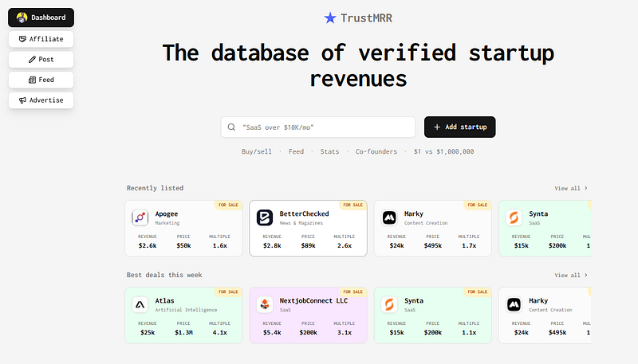638x364 pixels.
Task: Click the chevron beside Best deals View all
Action: tap(586, 275)
